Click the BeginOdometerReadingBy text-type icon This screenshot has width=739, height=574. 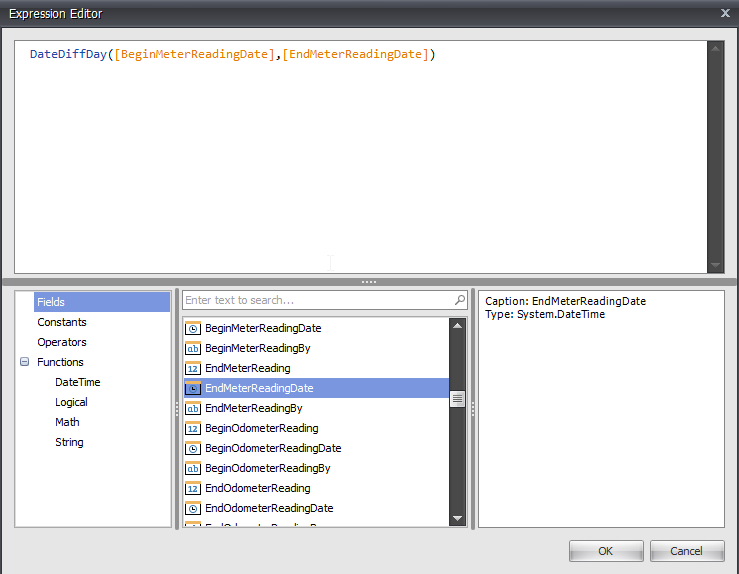(x=193, y=468)
